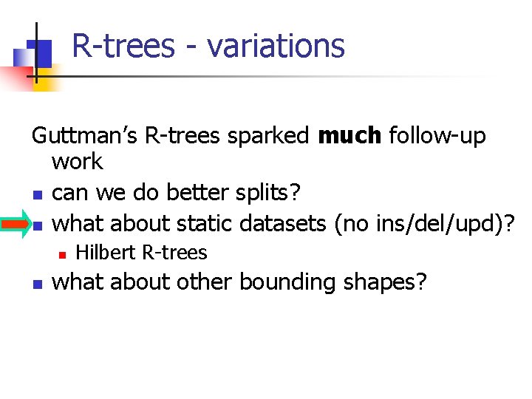
Task: Click the 'Hilbert R-trees' sub-bullet text
Action: tap(142, 253)
